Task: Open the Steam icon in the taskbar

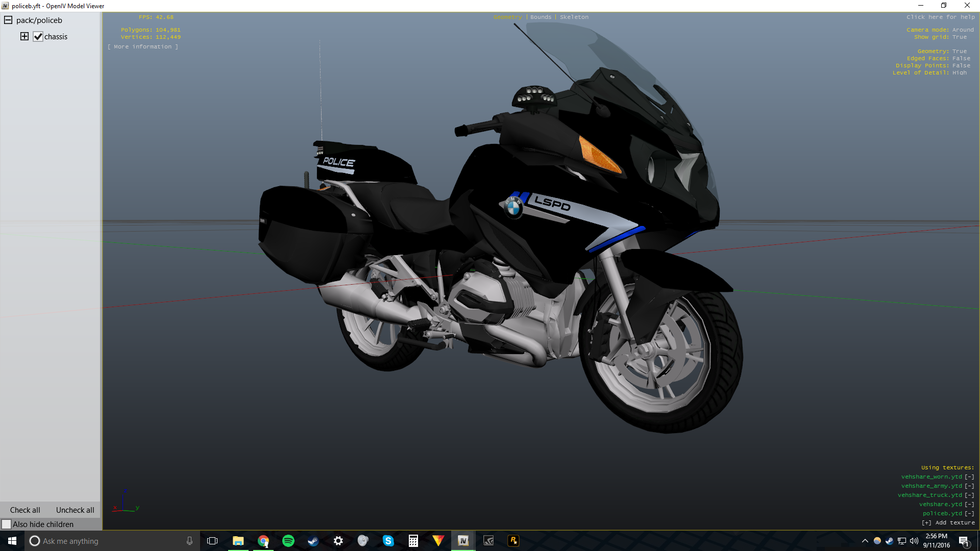Action: point(313,541)
